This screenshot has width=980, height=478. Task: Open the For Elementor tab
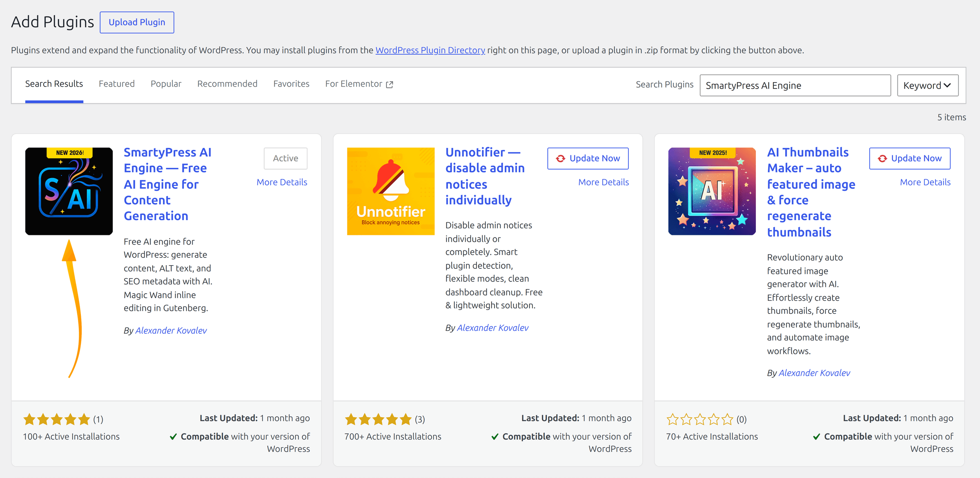pos(359,84)
